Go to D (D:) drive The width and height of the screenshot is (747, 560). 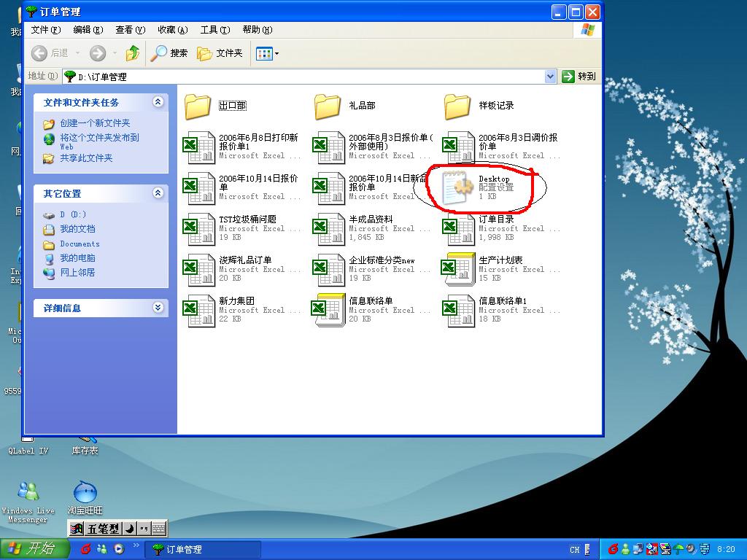[73, 215]
